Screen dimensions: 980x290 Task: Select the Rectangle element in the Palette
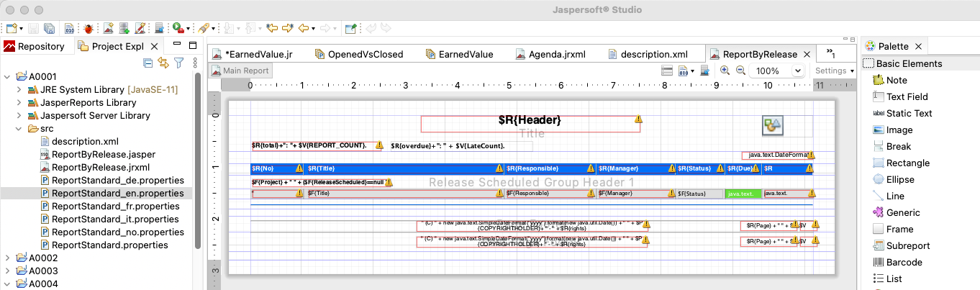(x=907, y=163)
